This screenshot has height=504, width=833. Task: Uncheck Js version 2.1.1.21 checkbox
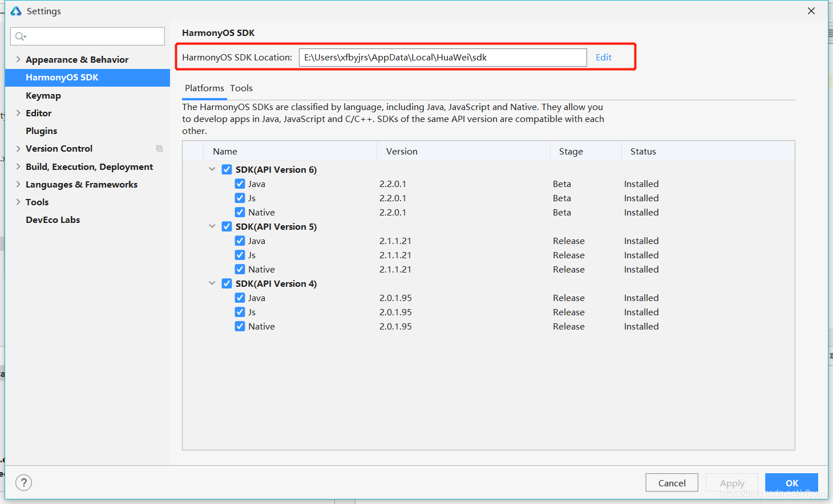coord(240,255)
